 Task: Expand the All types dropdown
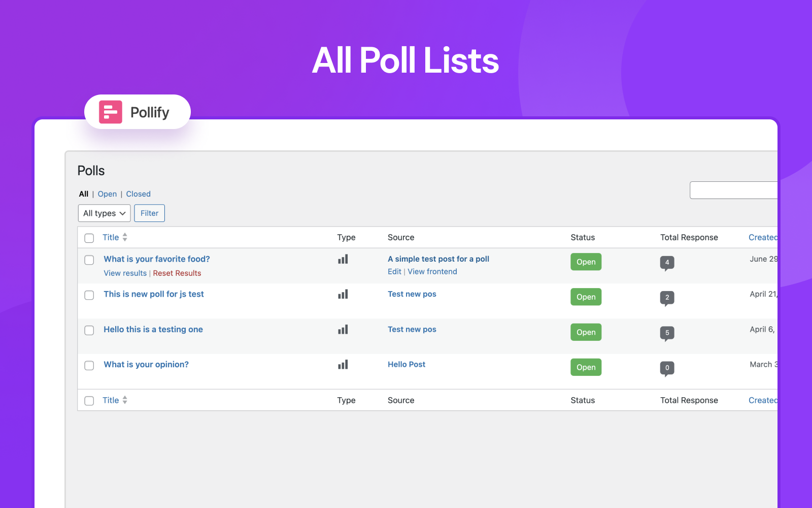[104, 213]
